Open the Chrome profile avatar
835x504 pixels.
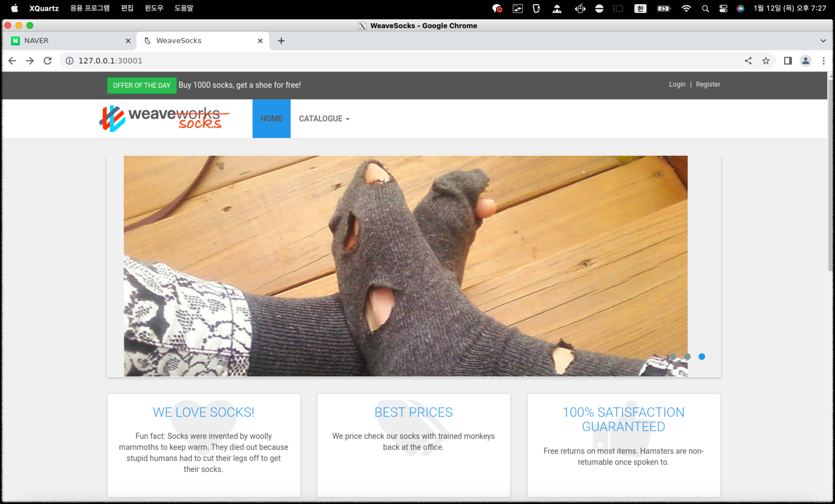point(805,61)
